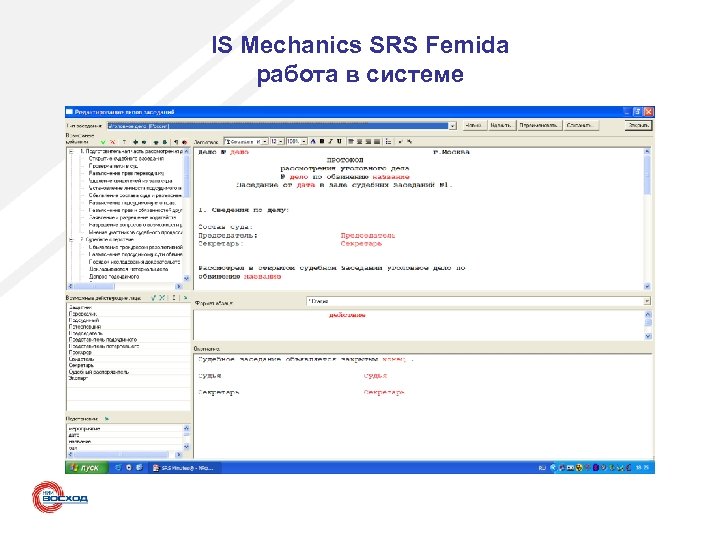The width and height of the screenshot is (720, 540).
Task: Click middle editor scrollbar up arrow
Action: (648, 315)
